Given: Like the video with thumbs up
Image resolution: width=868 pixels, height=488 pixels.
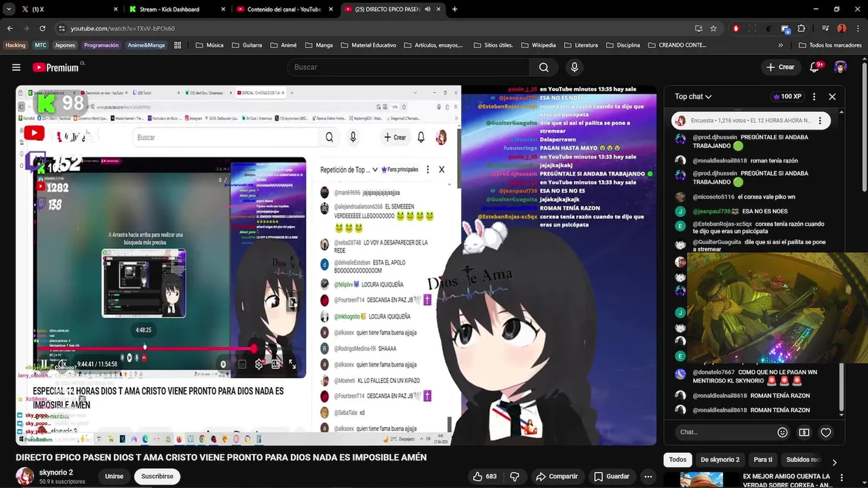Looking at the screenshot, I should pos(485,476).
